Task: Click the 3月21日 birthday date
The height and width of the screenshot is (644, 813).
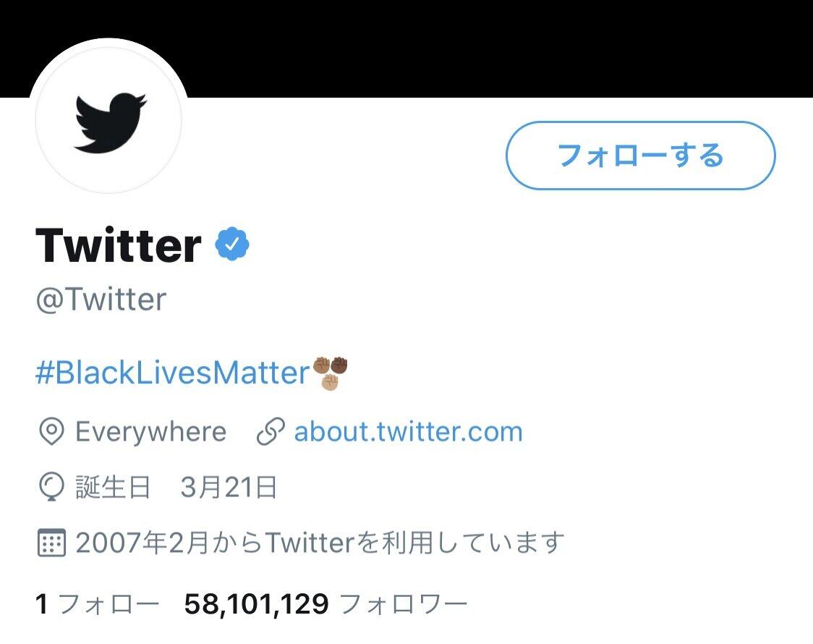Action: pos(229,488)
